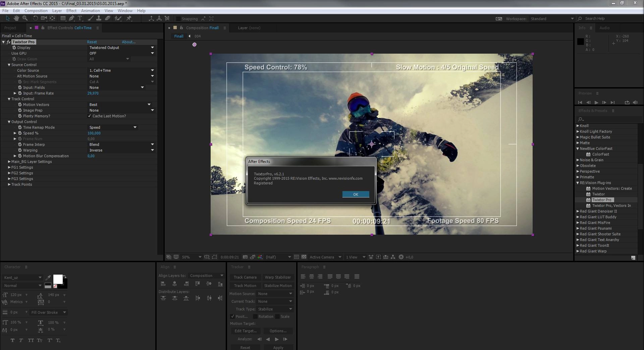Click the Track Camera button
The image size is (644, 350).
tap(245, 277)
